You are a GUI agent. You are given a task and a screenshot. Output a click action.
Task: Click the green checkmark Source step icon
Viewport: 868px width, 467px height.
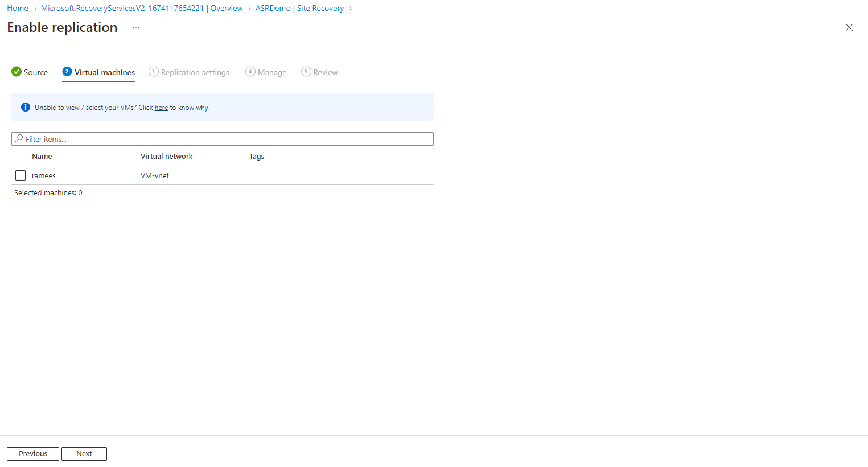[17, 72]
